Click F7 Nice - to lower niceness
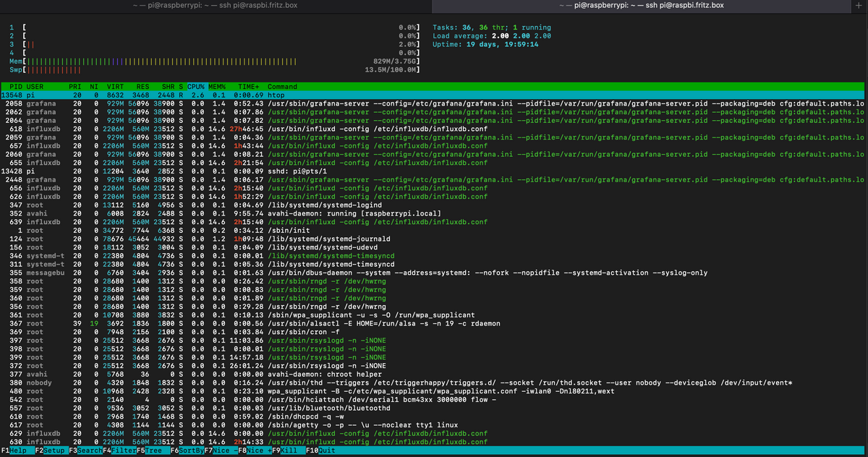 click(225, 451)
